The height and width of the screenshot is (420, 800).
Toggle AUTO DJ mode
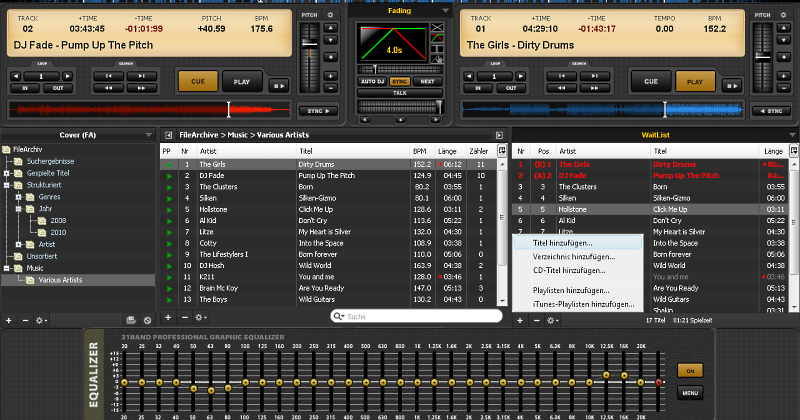pos(372,81)
